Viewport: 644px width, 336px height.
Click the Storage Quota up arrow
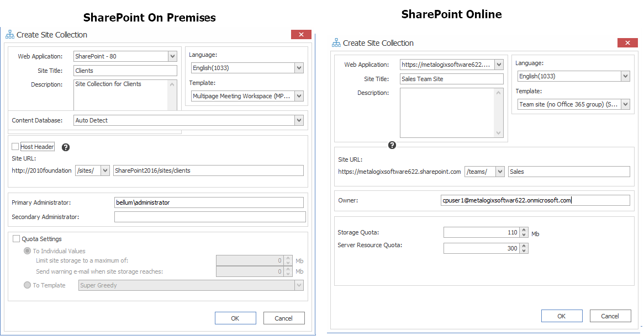click(524, 230)
